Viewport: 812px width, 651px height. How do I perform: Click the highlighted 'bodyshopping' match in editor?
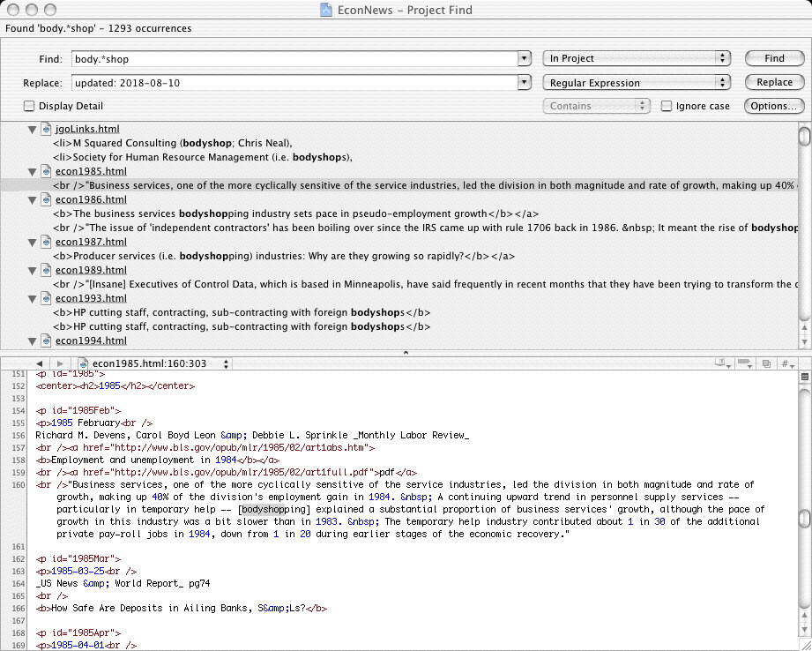(x=274, y=510)
